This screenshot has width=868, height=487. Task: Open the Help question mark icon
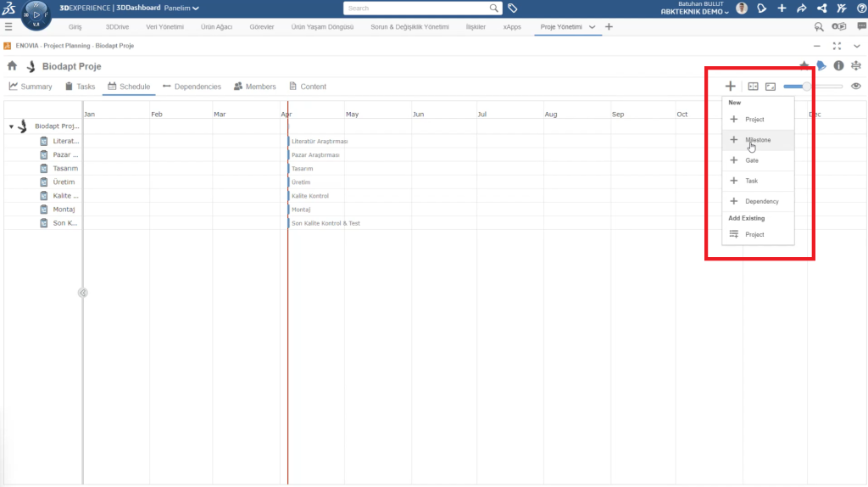point(860,8)
